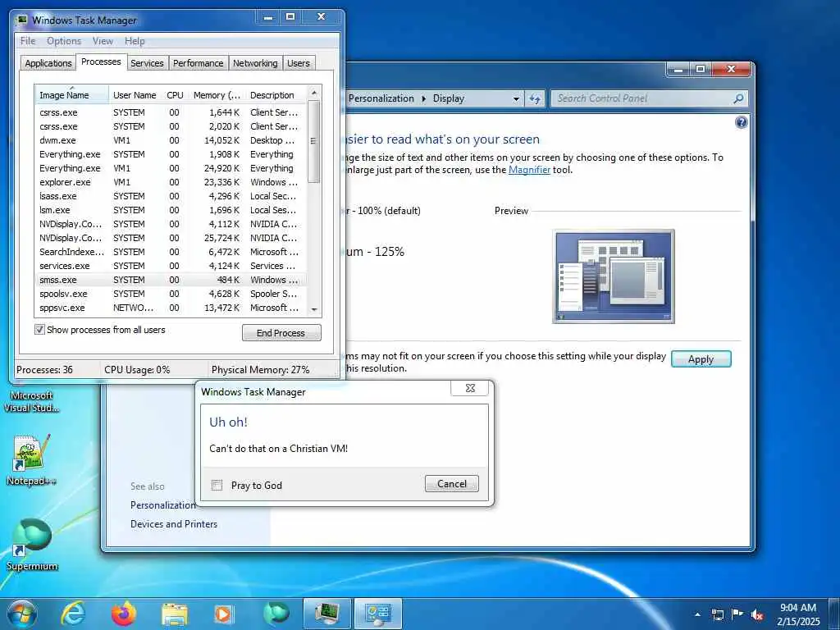Click Personalization in the breadcrumb bar

click(x=381, y=98)
